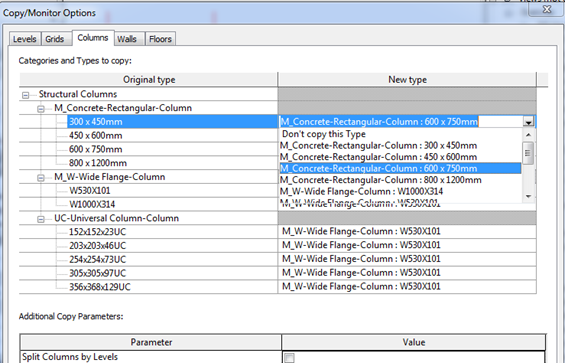Pick M_Concrete-Rectangular-Column : 800 x 1200mm from list
Image resolution: width=565 pixels, height=363 pixels.
(401, 180)
